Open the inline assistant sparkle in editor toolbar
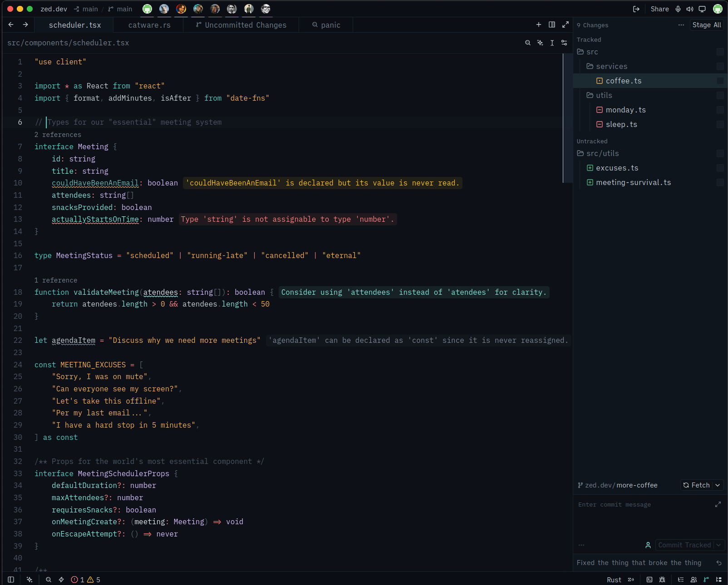Image resolution: width=728 pixels, height=585 pixels. click(x=540, y=43)
